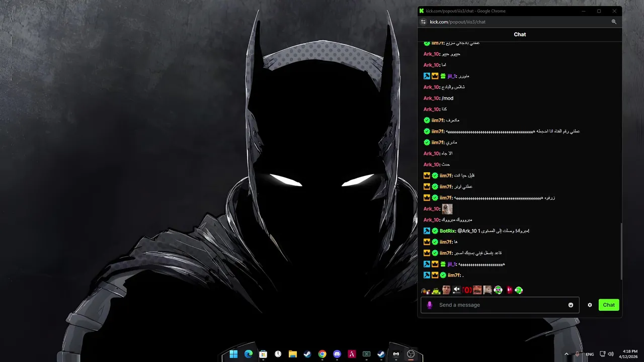Click the purple microphone icon in message box
The image size is (644, 362).
pyautogui.click(x=429, y=305)
